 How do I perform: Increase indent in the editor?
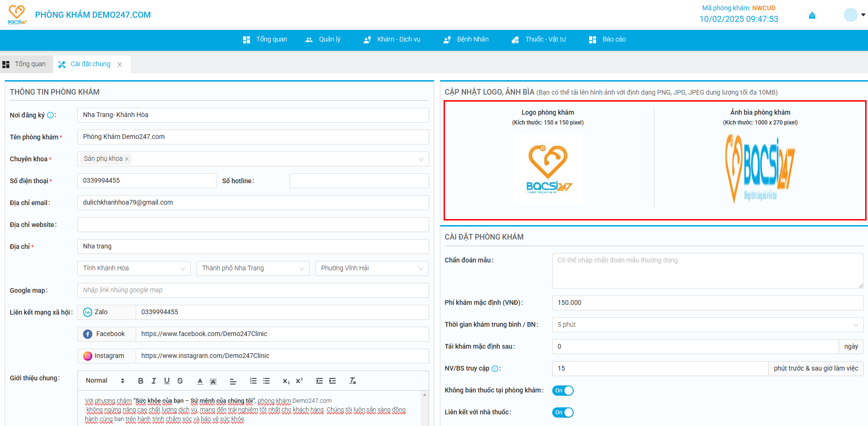(x=333, y=381)
